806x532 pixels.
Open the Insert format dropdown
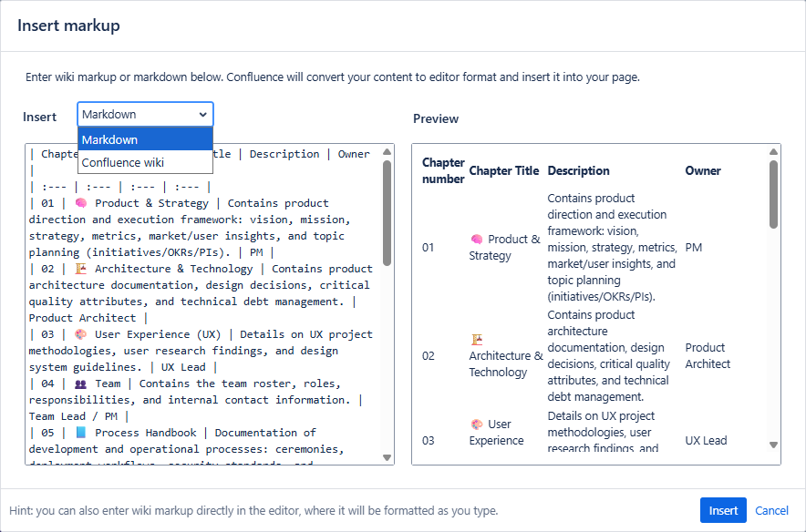[x=145, y=114]
